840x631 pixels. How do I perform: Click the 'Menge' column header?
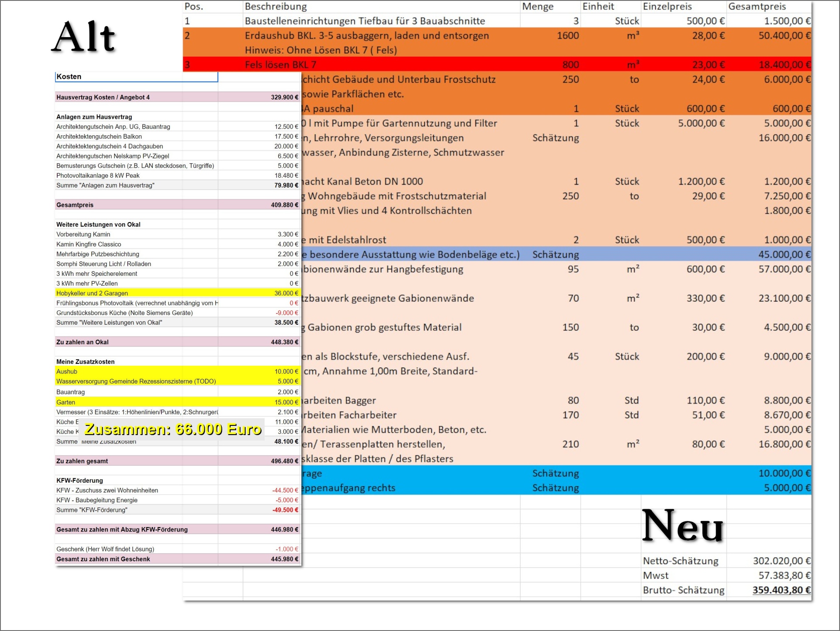[537, 7]
